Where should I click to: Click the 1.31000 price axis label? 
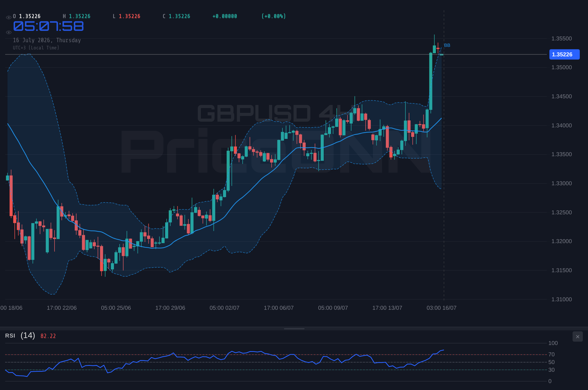[562, 299]
